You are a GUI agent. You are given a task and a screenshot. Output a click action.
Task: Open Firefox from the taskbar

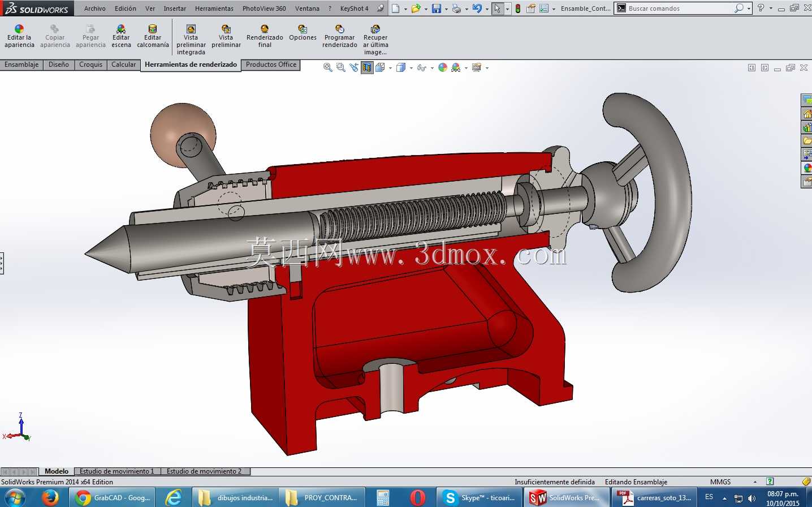(x=50, y=498)
